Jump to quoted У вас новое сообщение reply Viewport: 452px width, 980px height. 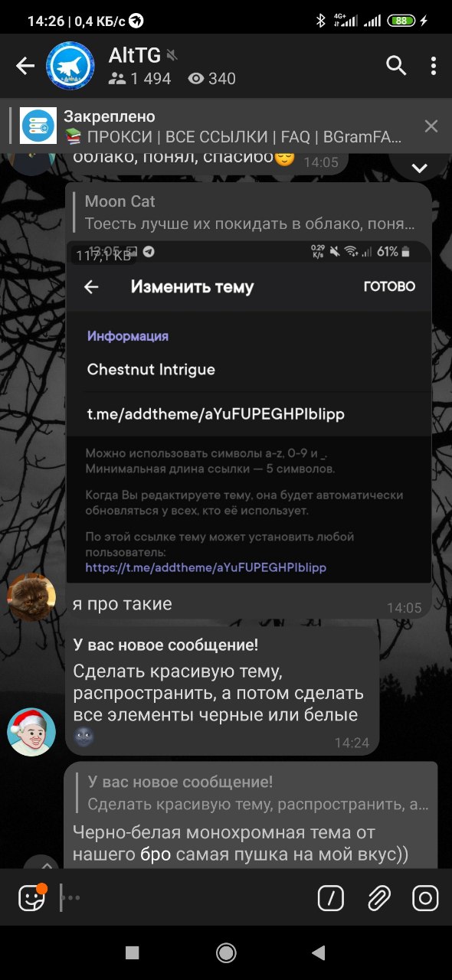pyautogui.click(x=254, y=793)
